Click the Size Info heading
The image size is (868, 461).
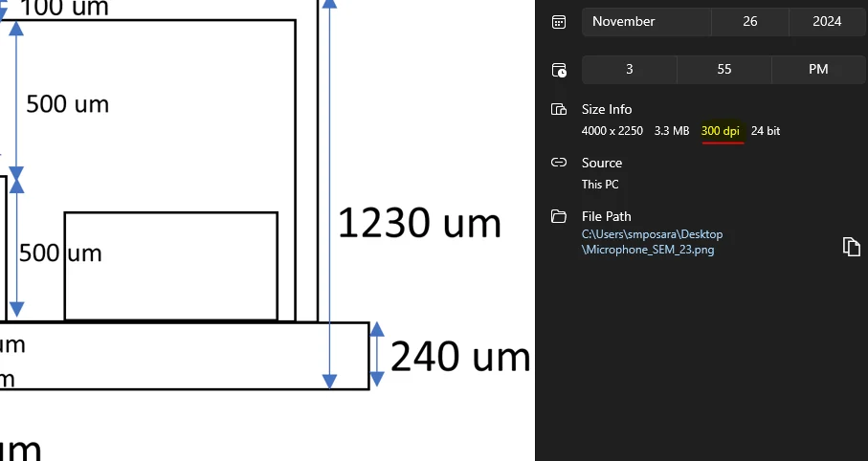tap(607, 109)
